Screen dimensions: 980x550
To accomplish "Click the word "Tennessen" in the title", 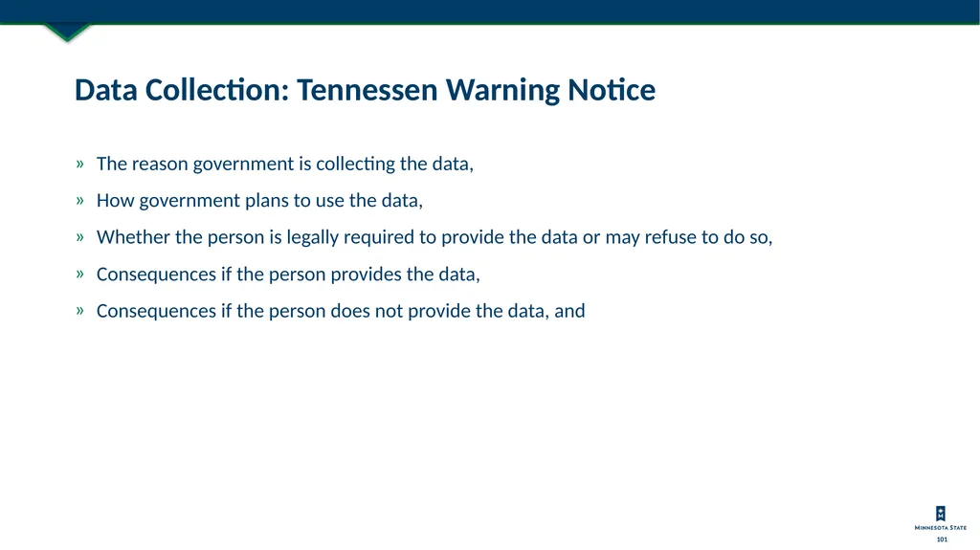I will [x=367, y=90].
